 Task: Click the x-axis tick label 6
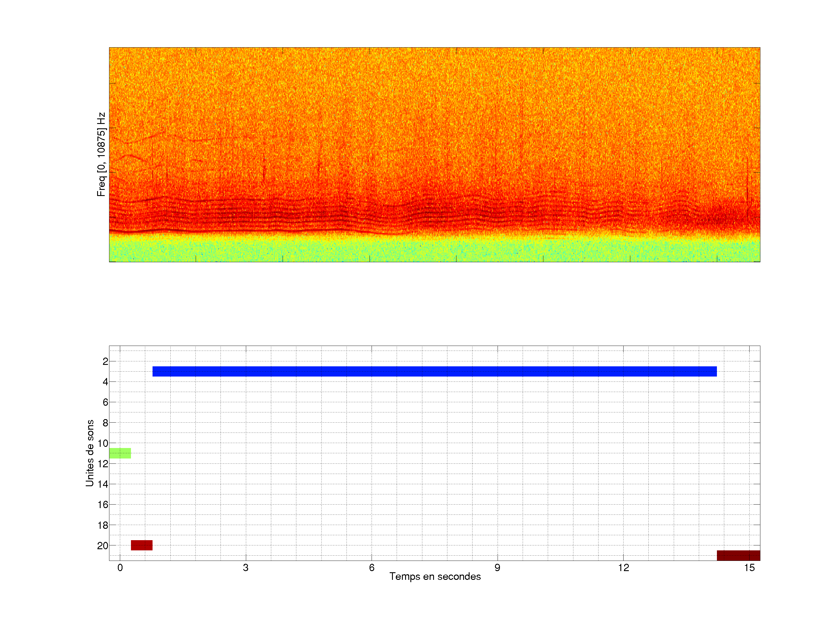point(371,568)
